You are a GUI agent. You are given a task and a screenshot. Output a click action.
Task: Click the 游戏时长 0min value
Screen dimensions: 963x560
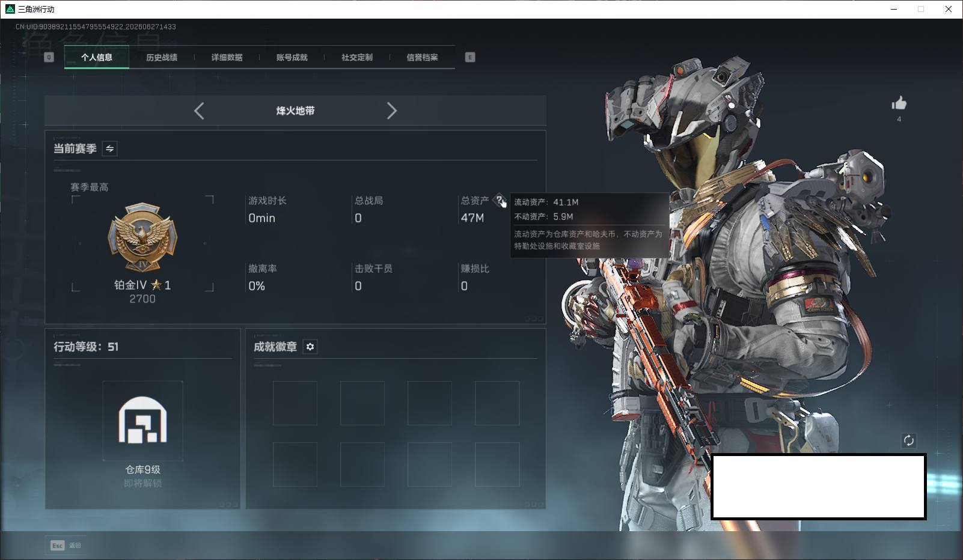[262, 218]
